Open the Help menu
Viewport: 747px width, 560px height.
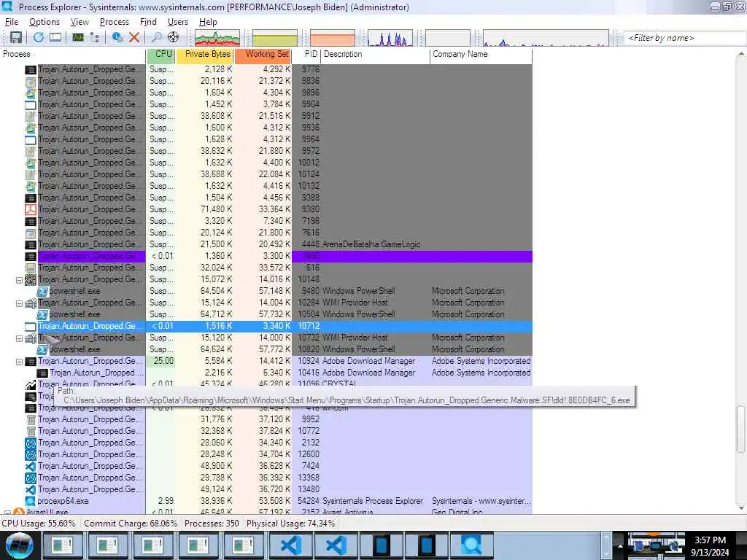pyautogui.click(x=208, y=22)
